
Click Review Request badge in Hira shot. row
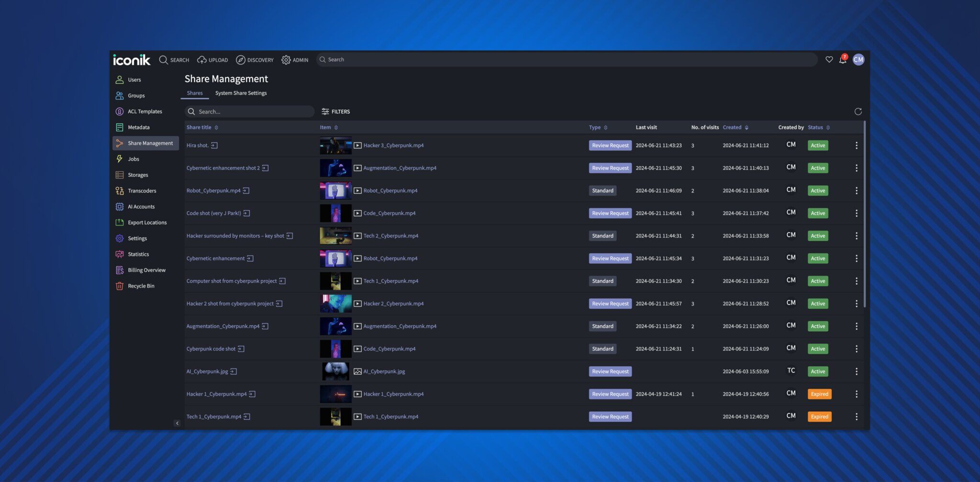(610, 146)
